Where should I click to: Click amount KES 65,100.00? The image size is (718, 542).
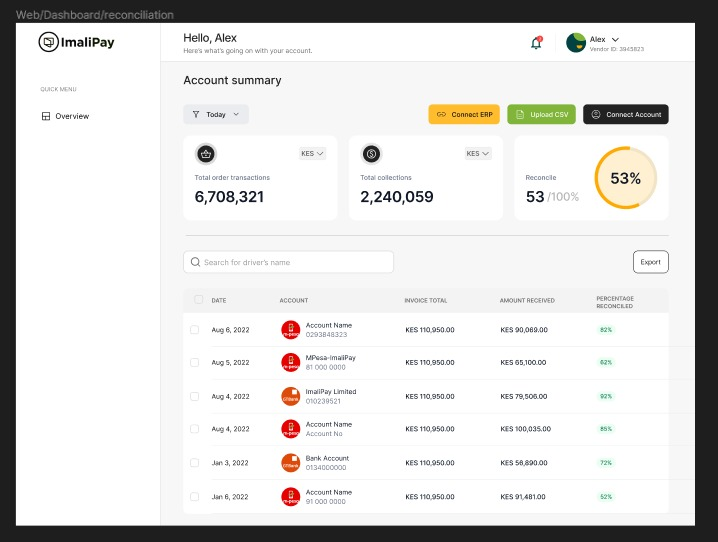click(523, 362)
